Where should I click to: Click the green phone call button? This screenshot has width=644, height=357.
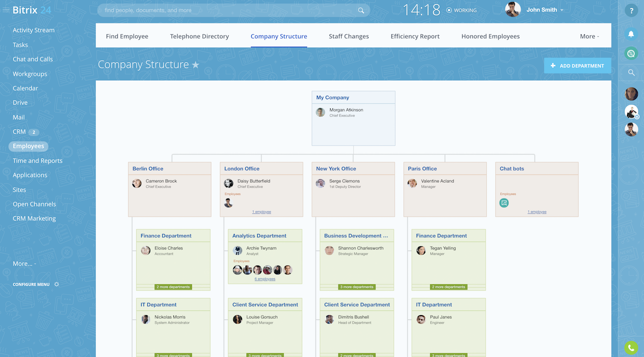(631, 348)
